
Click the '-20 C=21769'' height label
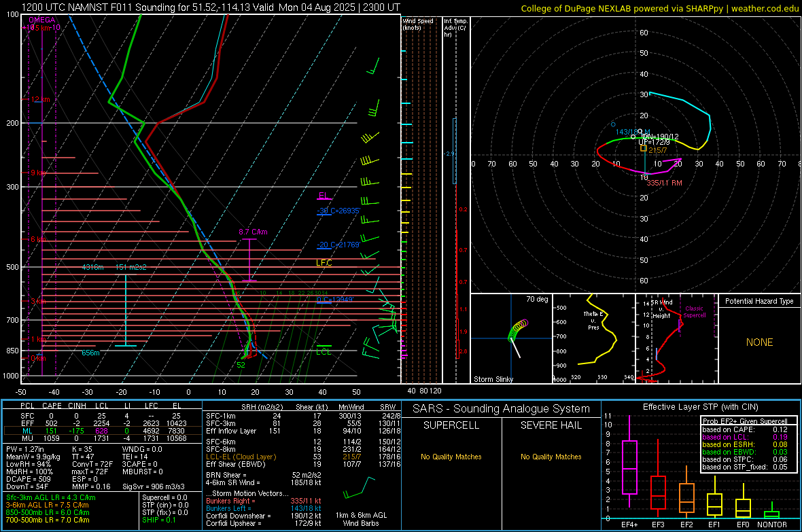338,245
